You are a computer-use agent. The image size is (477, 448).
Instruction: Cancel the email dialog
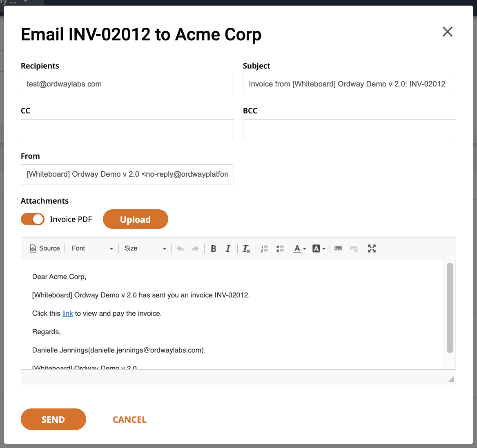(129, 419)
